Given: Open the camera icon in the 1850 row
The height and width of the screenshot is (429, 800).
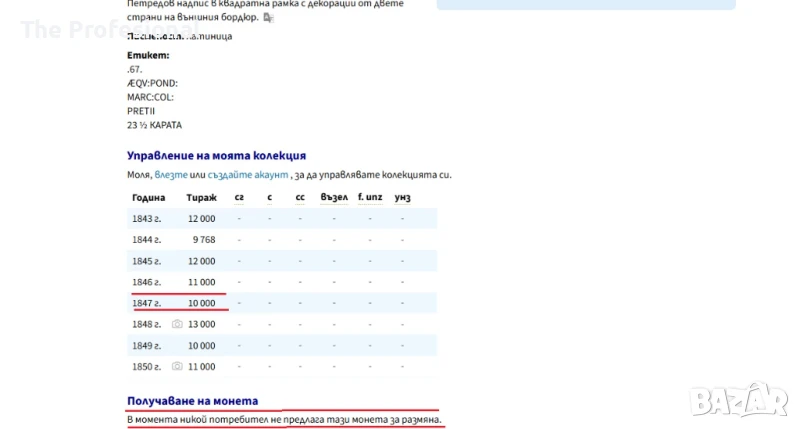Looking at the screenshot, I should click(177, 366).
